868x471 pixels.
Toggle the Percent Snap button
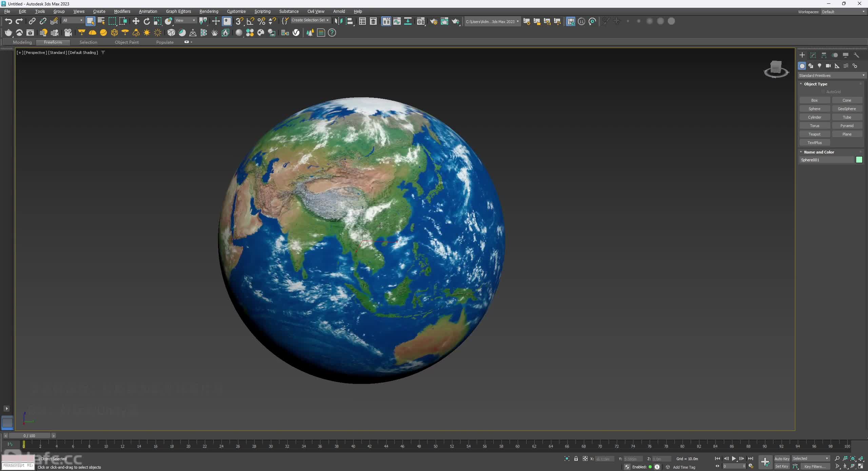coord(261,21)
